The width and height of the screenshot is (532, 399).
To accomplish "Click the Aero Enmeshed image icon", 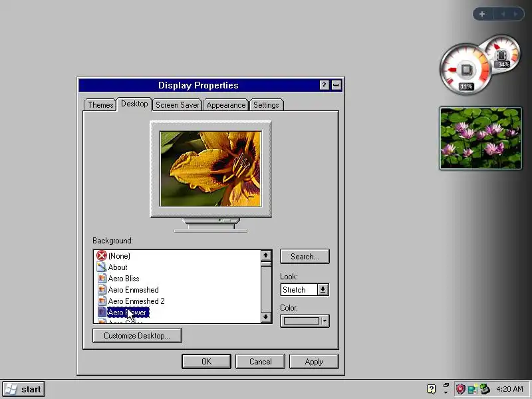I will tap(102, 289).
